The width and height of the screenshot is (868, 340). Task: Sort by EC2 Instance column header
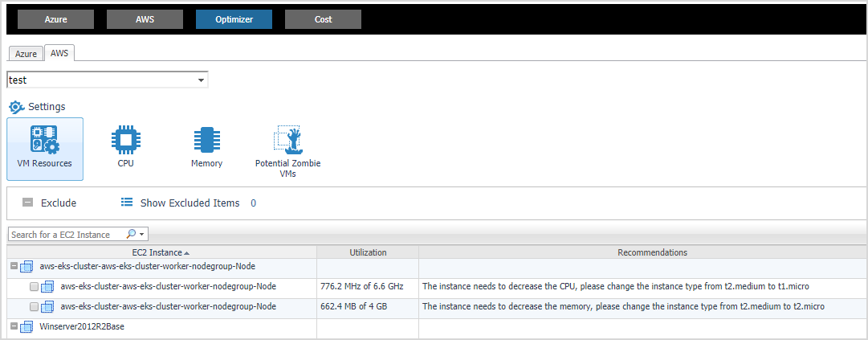(x=161, y=252)
